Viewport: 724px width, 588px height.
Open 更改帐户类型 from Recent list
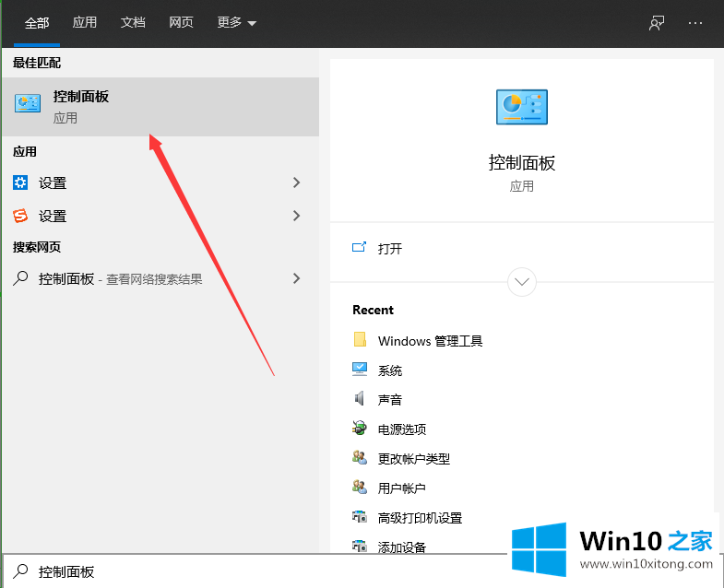click(x=414, y=459)
